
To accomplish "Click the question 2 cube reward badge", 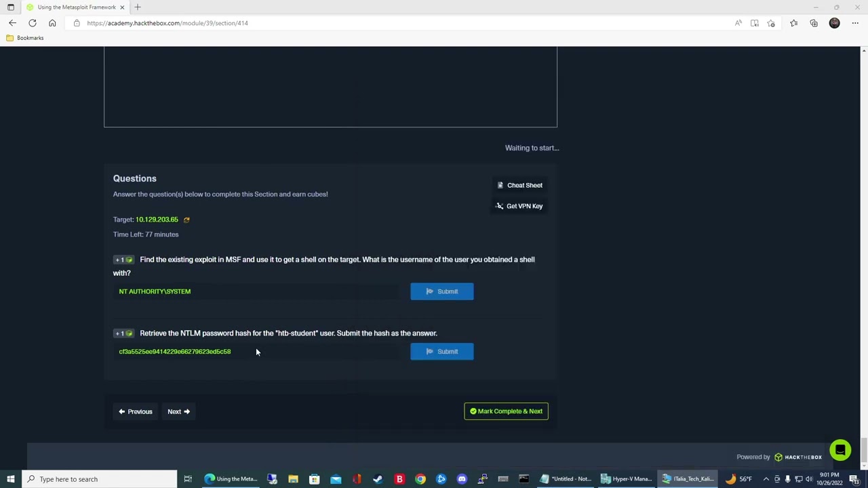I will pyautogui.click(x=123, y=333).
